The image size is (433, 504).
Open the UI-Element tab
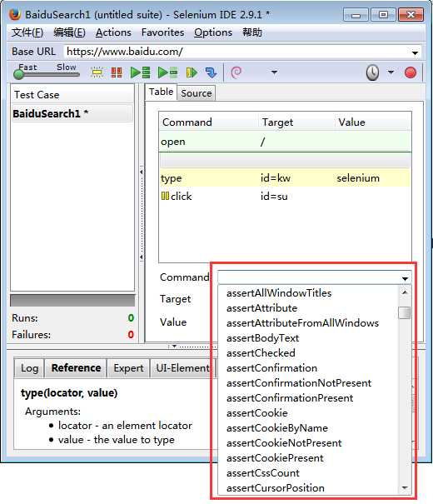[182, 368]
